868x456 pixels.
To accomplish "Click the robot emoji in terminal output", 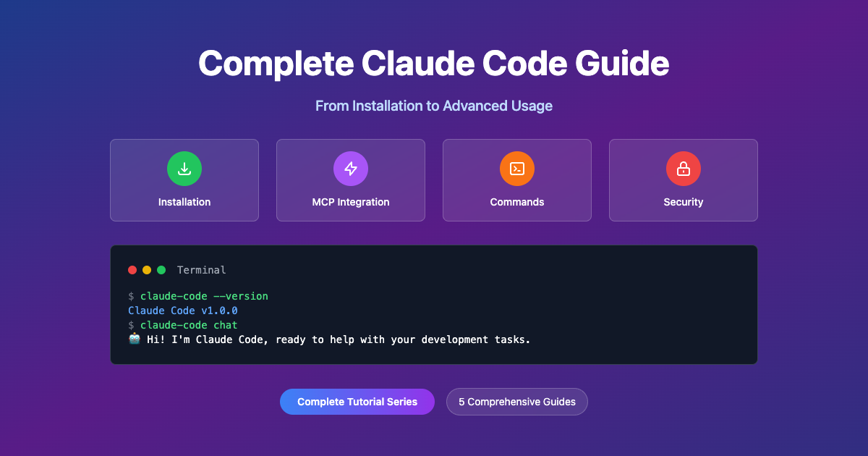I will coord(135,339).
